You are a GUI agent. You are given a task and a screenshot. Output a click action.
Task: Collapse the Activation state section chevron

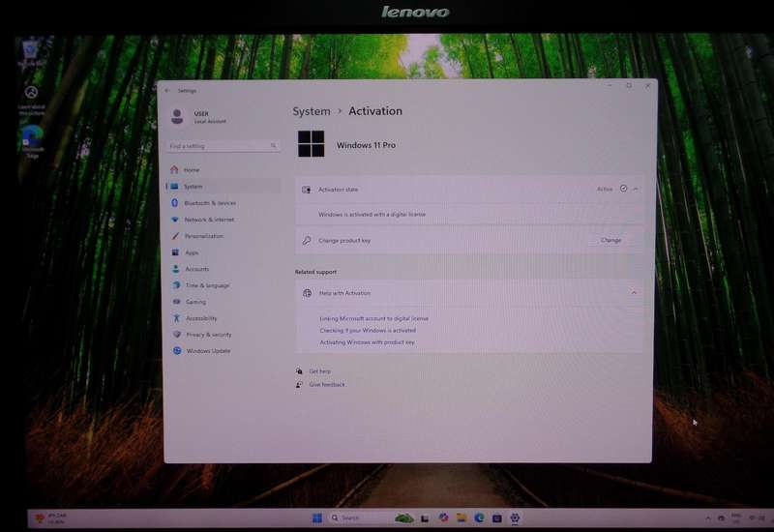pos(636,189)
